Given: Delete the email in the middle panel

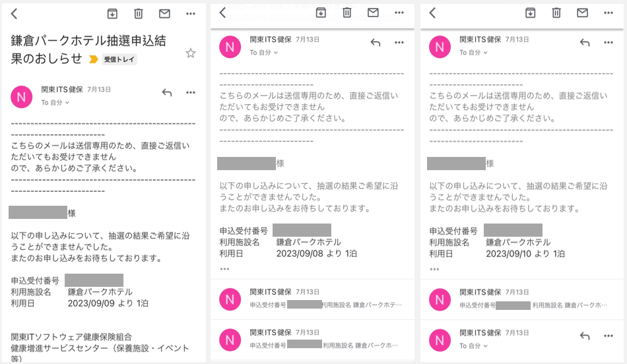Looking at the screenshot, I should pyautogui.click(x=346, y=13).
